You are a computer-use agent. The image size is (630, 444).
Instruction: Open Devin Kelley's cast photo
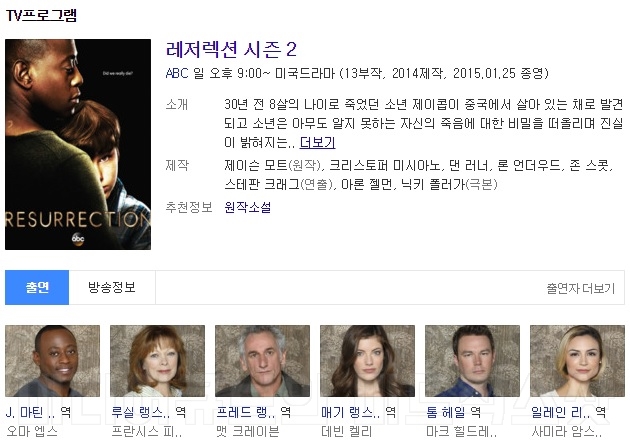[367, 361]
